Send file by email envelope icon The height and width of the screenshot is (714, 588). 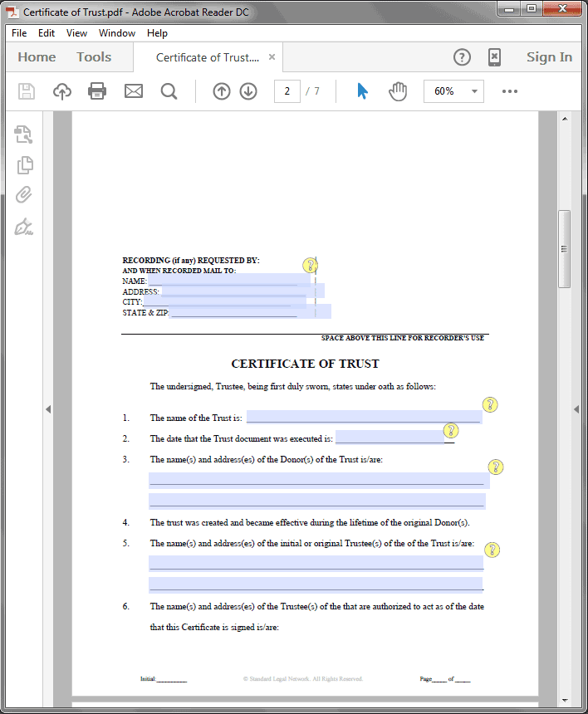[134, 91]
